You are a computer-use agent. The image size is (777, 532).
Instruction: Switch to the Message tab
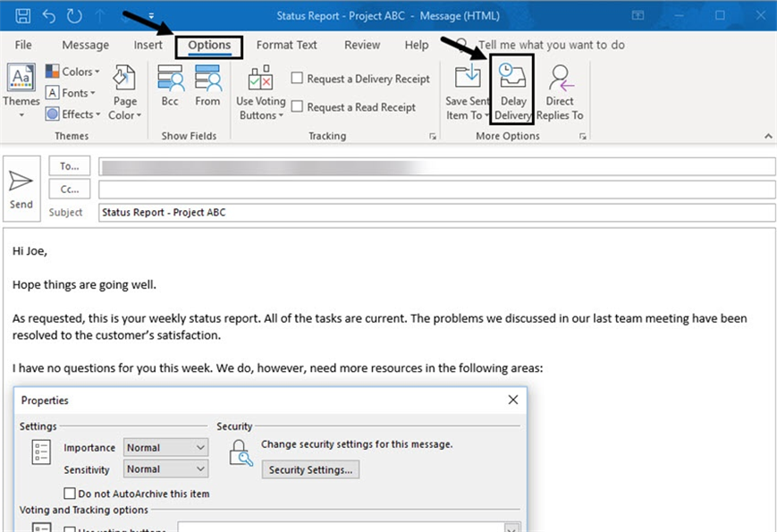(x=85, y=45)
